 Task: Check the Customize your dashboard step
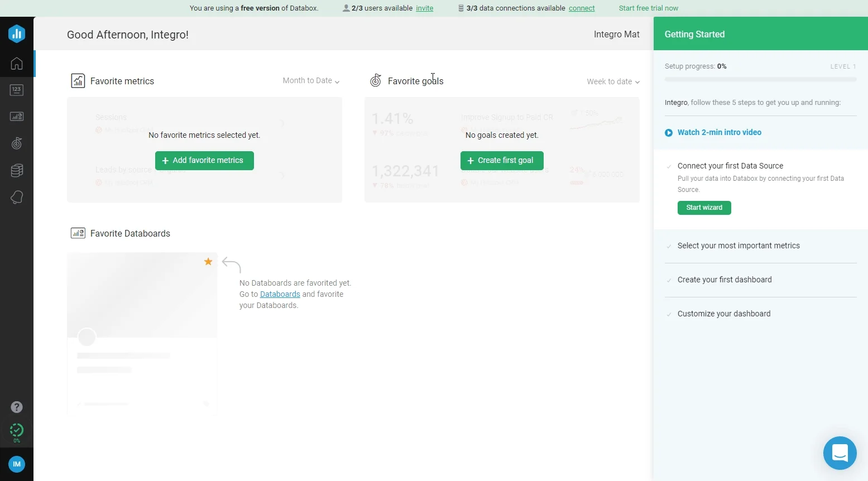[x=669, y=314]
